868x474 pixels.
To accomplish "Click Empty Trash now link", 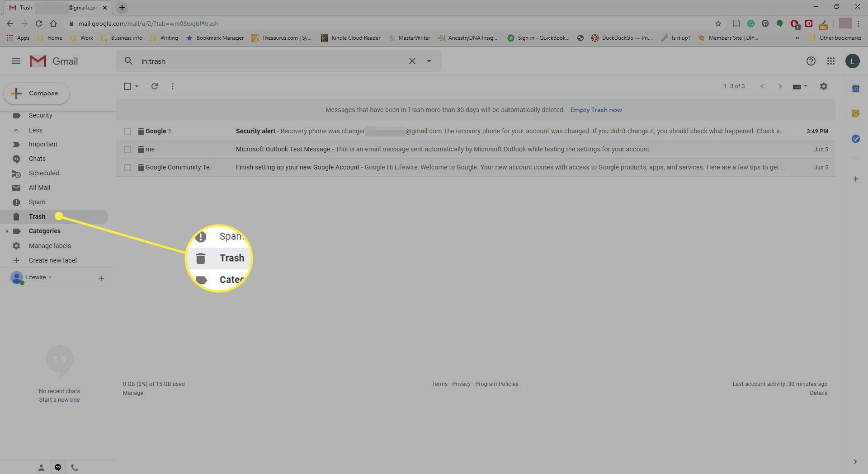I will 596,110.
